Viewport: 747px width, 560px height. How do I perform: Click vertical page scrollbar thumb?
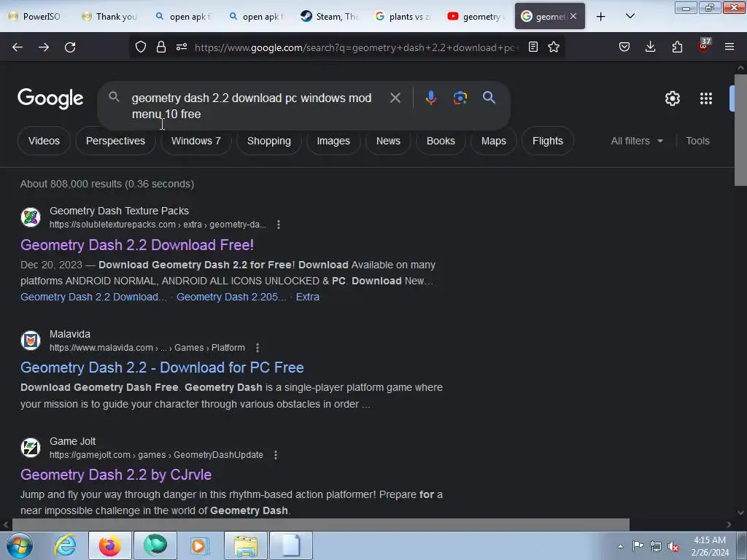(741, 130)
